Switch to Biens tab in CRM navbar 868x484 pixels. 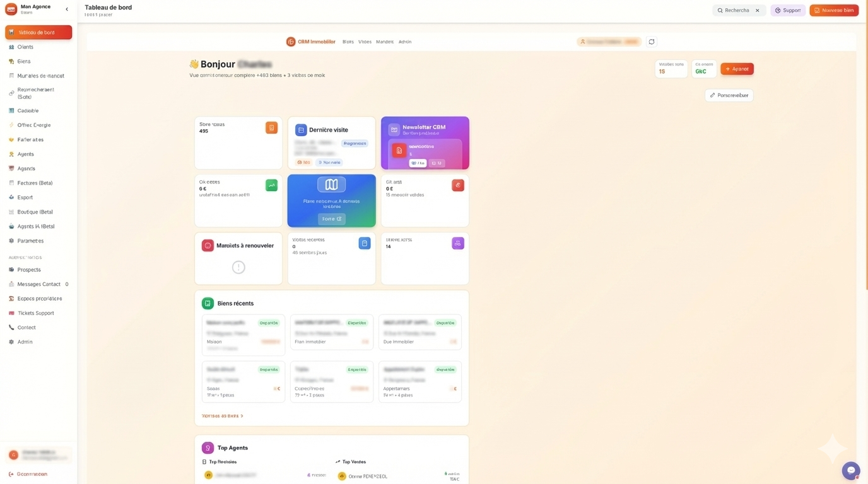coord(348,42)
